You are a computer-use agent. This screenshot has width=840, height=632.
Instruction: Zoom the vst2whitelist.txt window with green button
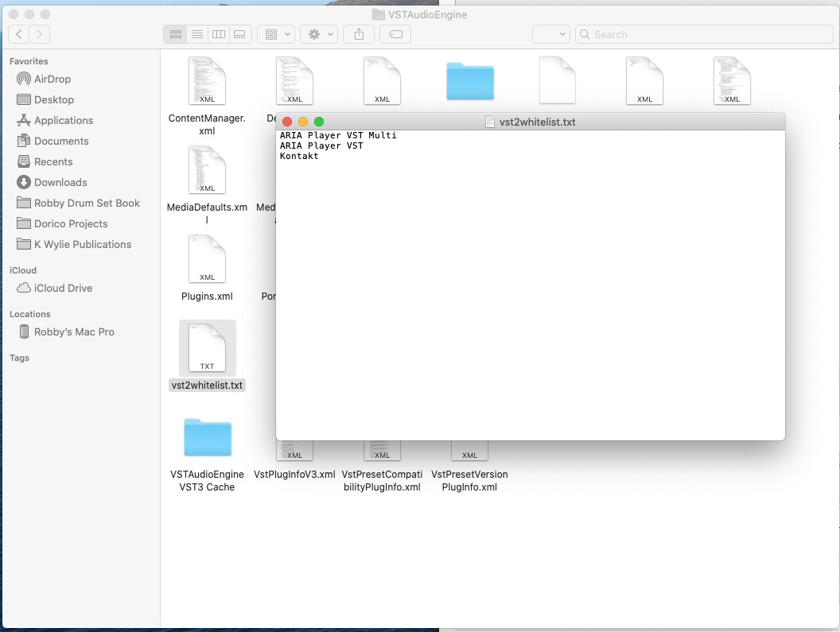(319, 122)
